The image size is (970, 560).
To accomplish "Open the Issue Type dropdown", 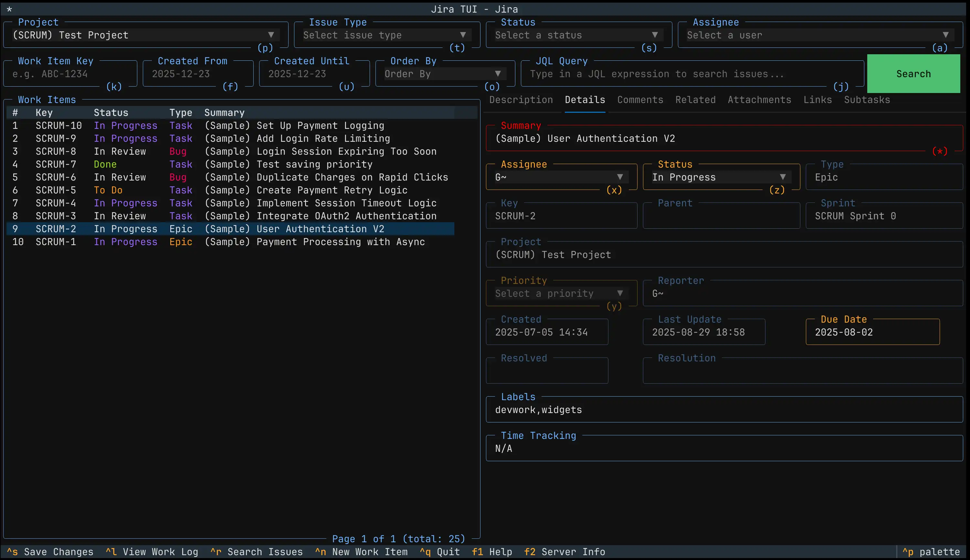I will [387, 35].
